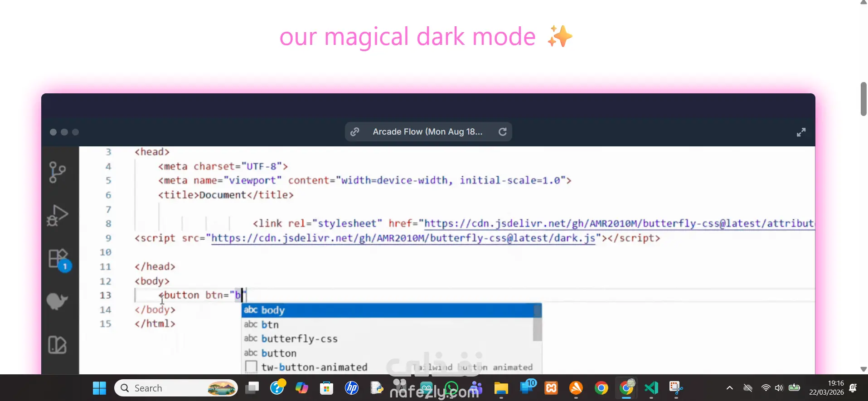The image size is (868, 401).
Task: Open Wi-Fi network settings in tray
Action: click(x=766, y=388)
